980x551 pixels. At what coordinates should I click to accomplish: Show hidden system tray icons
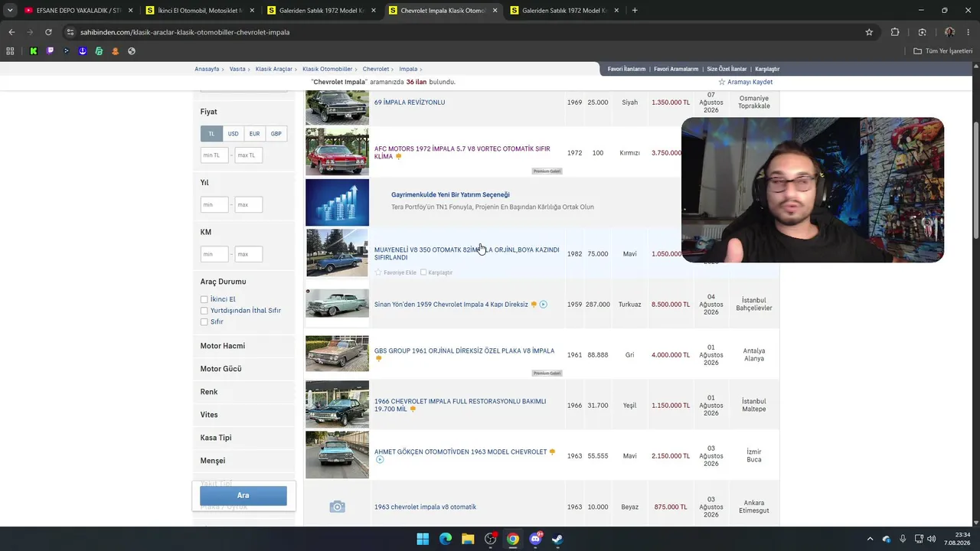(x=870, y=539)
